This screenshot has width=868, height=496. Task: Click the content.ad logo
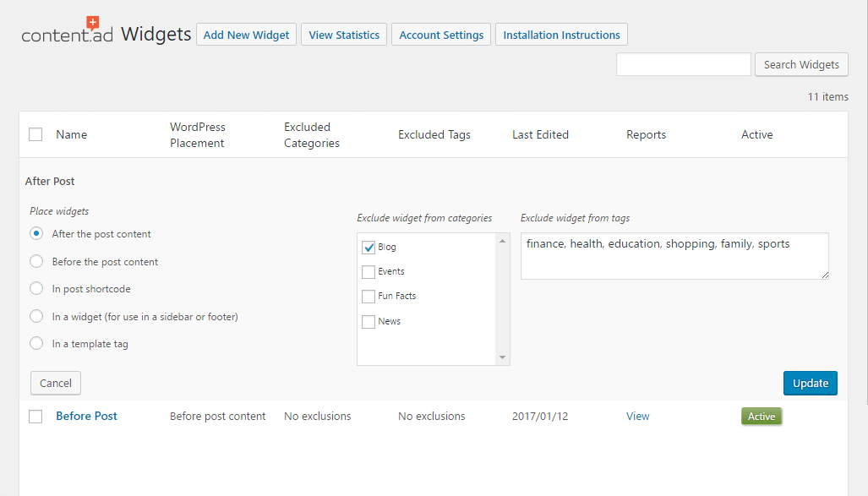click(x=67, y=30)
